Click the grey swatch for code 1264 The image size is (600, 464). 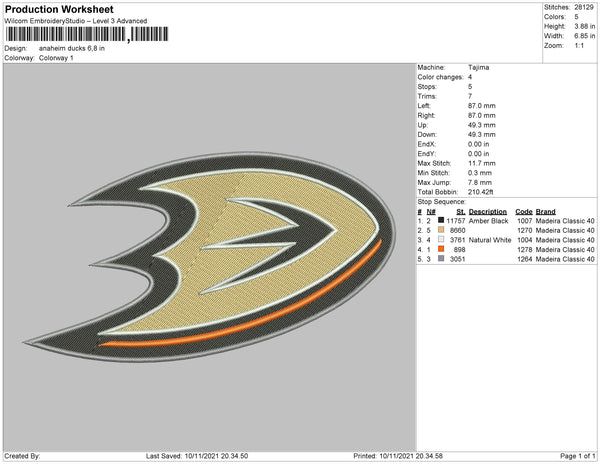441,259
